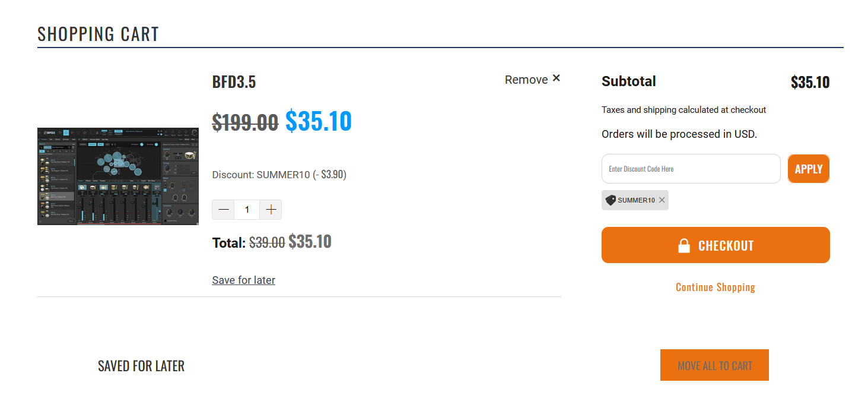Click the SAVED FOR LATER heading
Image resolution: width=868 pixels, height=414 pixels.
(141, 366)
